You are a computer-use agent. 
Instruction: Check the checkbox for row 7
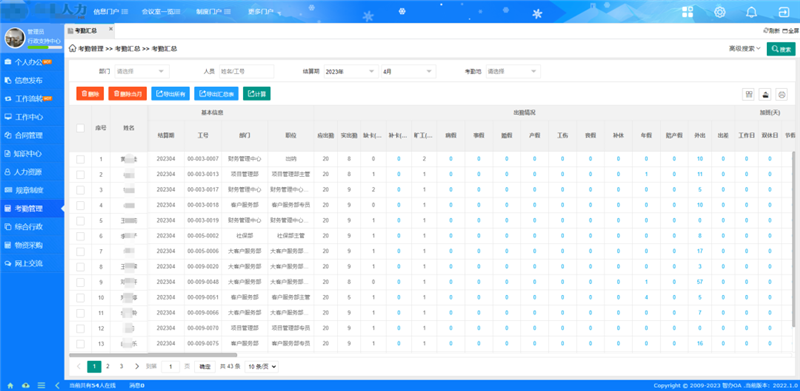pyautogui.click(x=80, y=251)
